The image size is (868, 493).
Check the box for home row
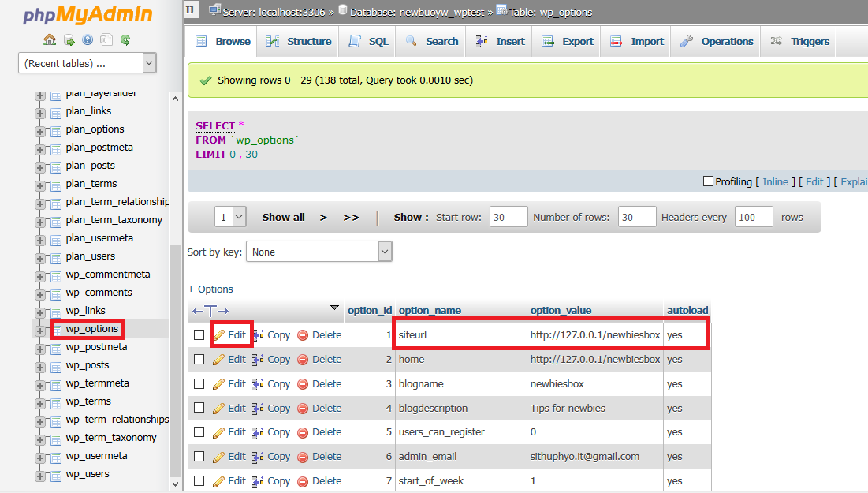pos(199,360)
